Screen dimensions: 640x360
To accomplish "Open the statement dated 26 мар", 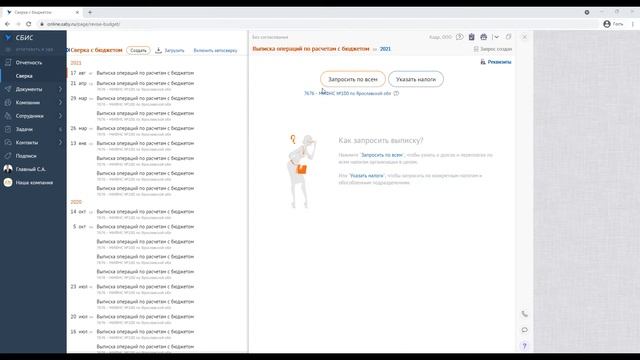I will click(157, 131).
